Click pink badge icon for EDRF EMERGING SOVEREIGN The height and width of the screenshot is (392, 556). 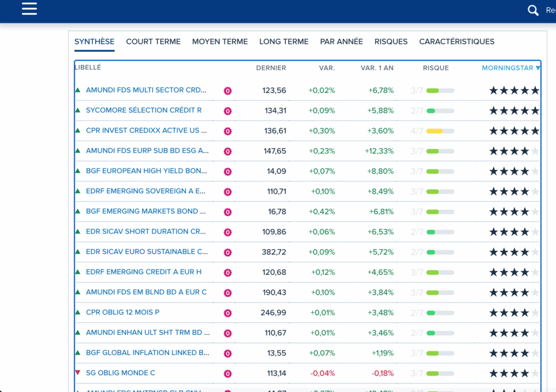click(228, 192)
